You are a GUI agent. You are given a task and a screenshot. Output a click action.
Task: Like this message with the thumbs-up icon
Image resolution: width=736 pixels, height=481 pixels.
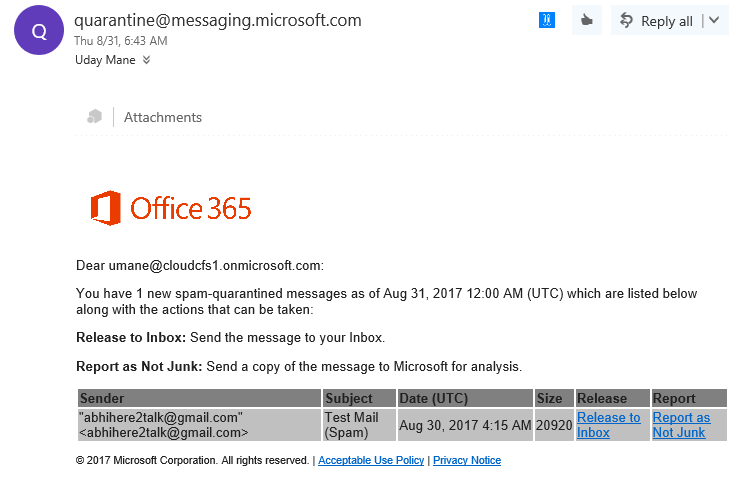click(586, 20)
